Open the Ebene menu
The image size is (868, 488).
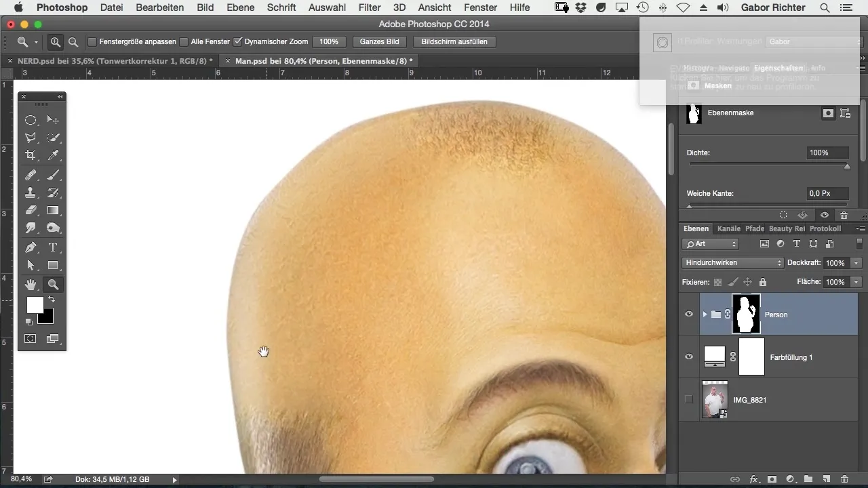click(241, 7)
